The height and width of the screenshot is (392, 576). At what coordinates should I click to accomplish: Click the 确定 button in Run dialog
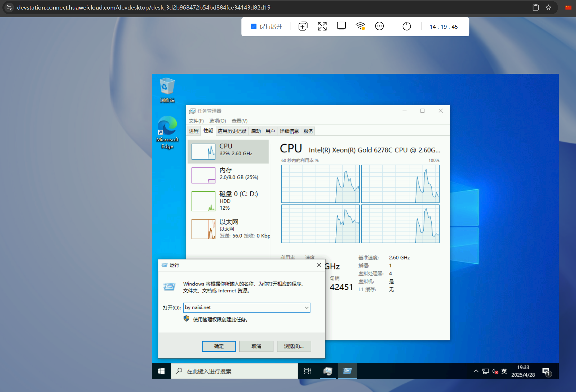(x=219, y=346)
